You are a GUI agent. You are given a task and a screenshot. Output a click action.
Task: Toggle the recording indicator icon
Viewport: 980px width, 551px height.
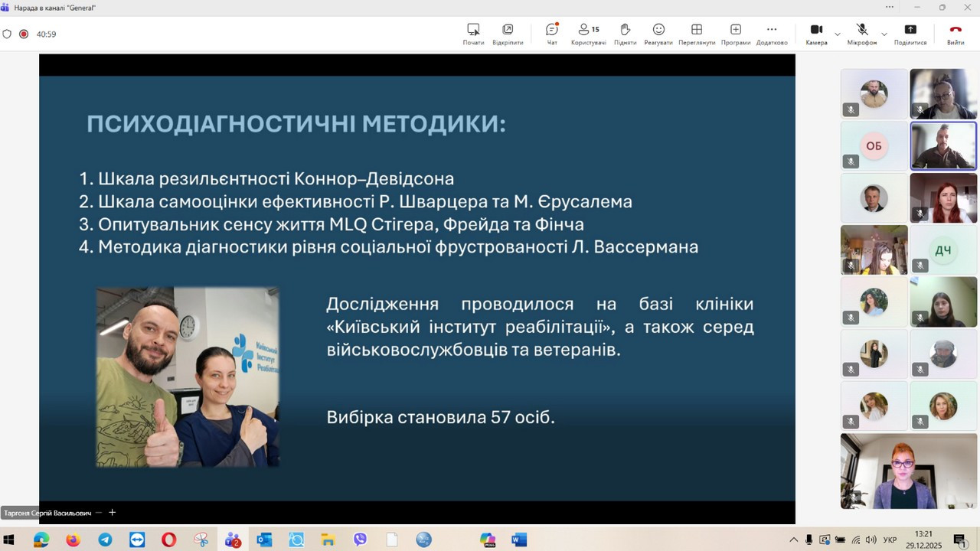point(24,34)
